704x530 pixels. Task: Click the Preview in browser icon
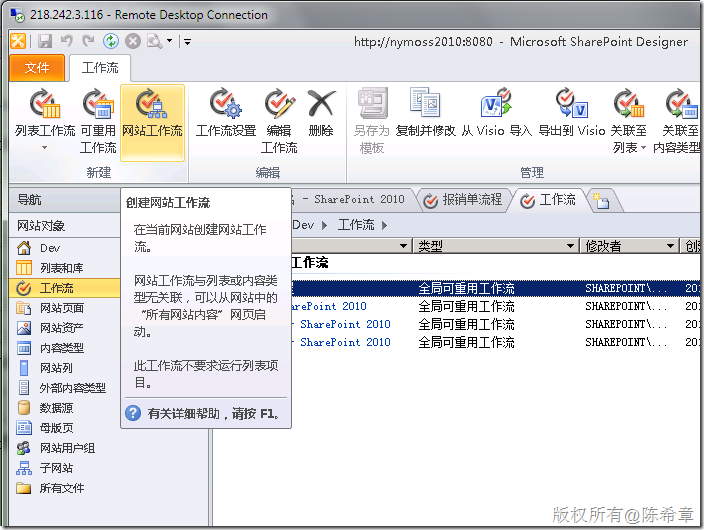click(x=154, y=41)
